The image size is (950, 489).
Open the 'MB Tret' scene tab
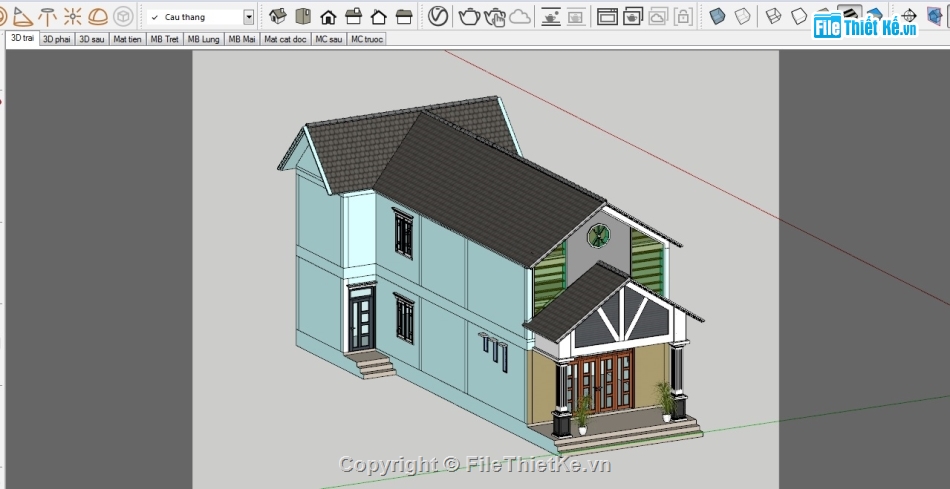point(165,39)
